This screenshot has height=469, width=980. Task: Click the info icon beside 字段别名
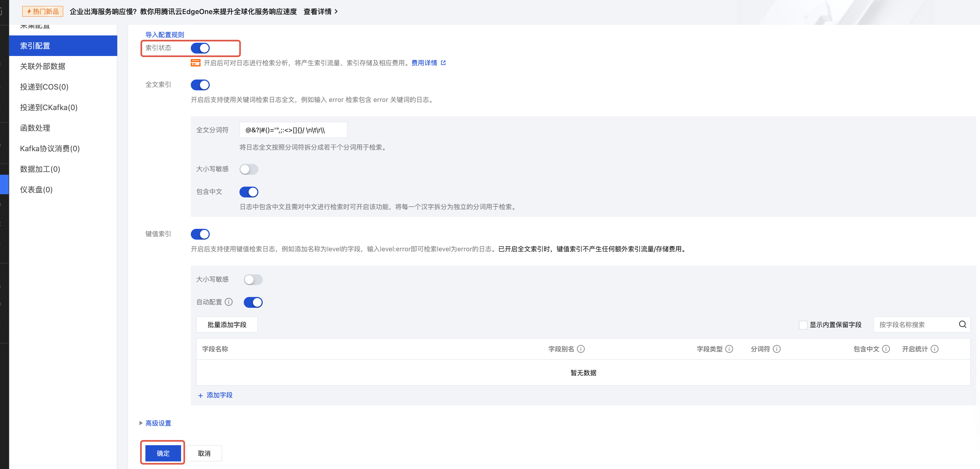[581, 349]
